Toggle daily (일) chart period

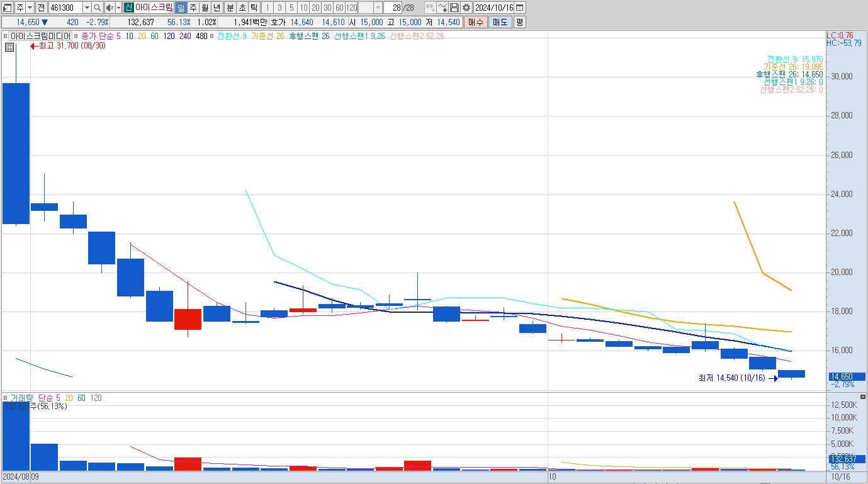coord(181,8)
